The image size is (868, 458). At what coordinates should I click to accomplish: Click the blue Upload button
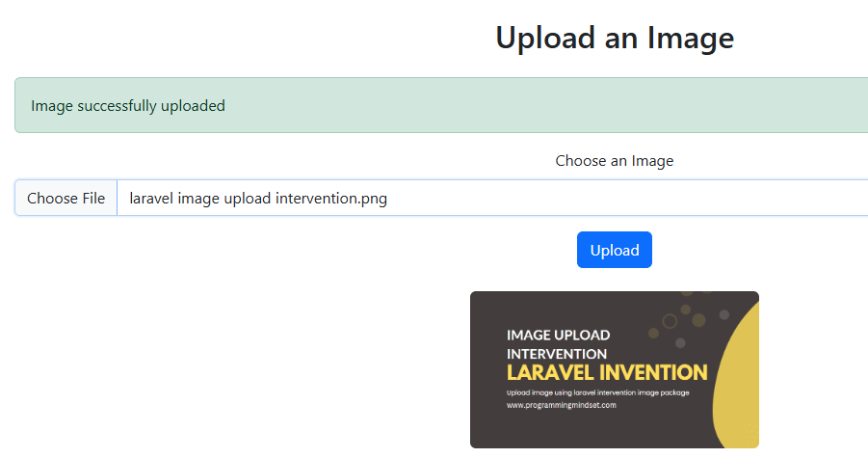pos(615,250)
